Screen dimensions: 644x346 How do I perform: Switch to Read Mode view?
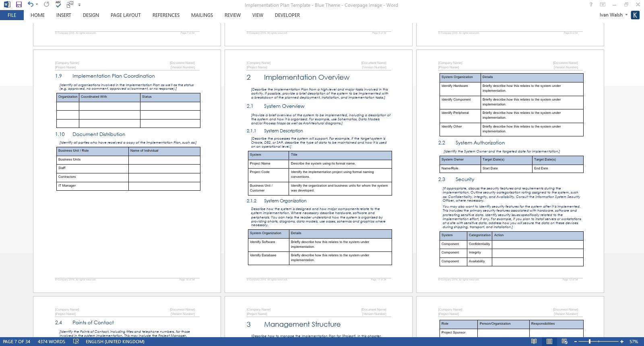534,342
